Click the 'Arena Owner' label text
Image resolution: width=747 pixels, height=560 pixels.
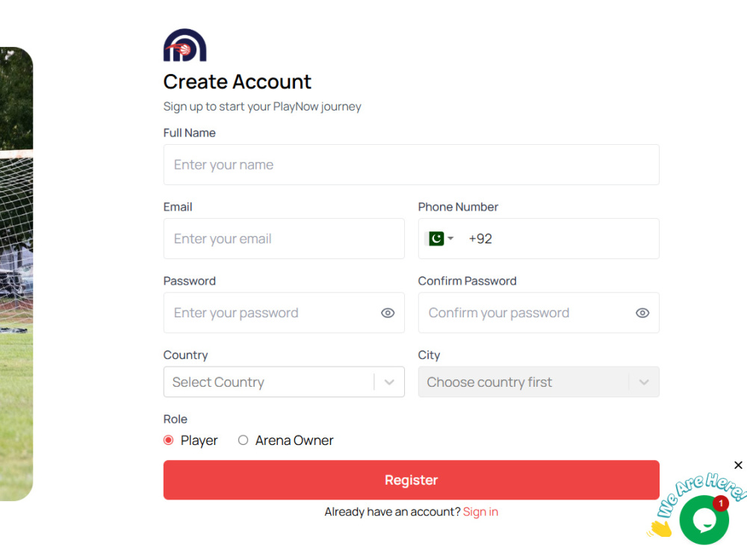click(294, 441)
